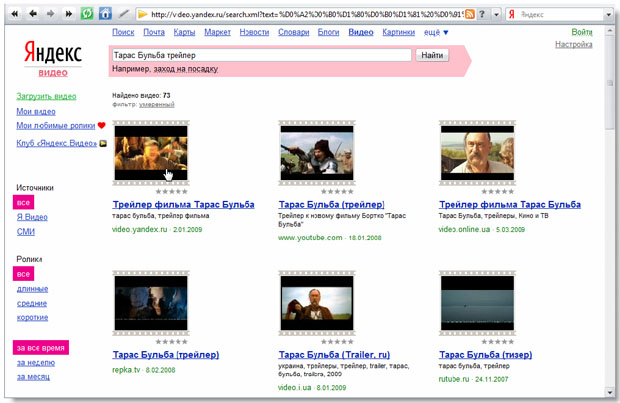Open the Маркет service link
620x403 pixels.
click(x=217, y=32)
